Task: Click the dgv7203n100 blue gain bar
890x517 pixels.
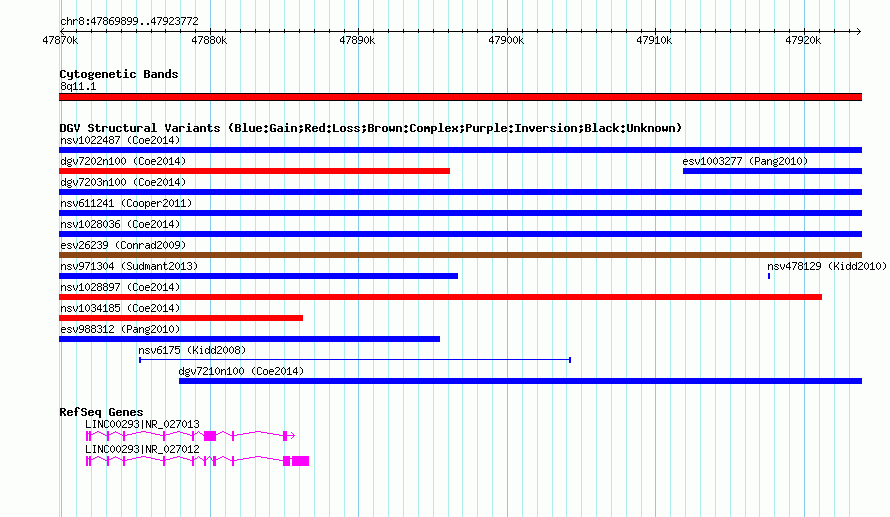Action: click(x=460, y=192)
